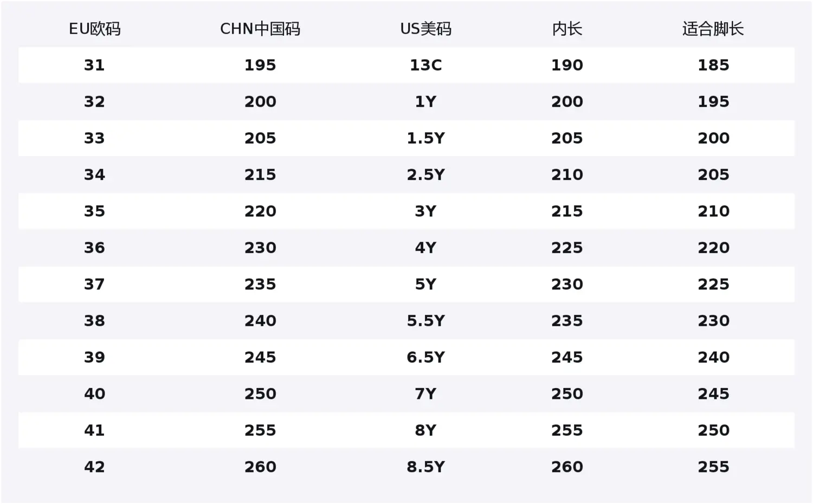Image resolution: width=813 pixels, height=504 pixels.
Task: Click the 内长 column header
Action: (x=567, y=29)
